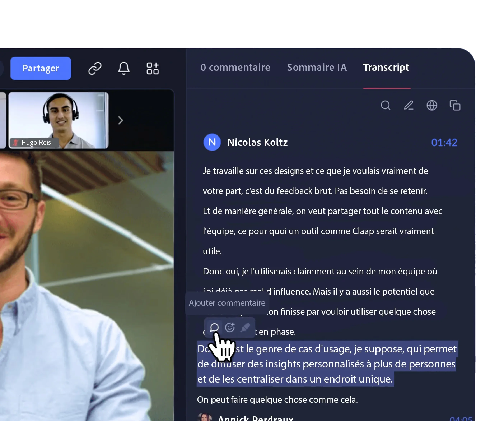Switch to Sommaire IA tab
The image size is (504, 421).
click(x=317, y=68)
